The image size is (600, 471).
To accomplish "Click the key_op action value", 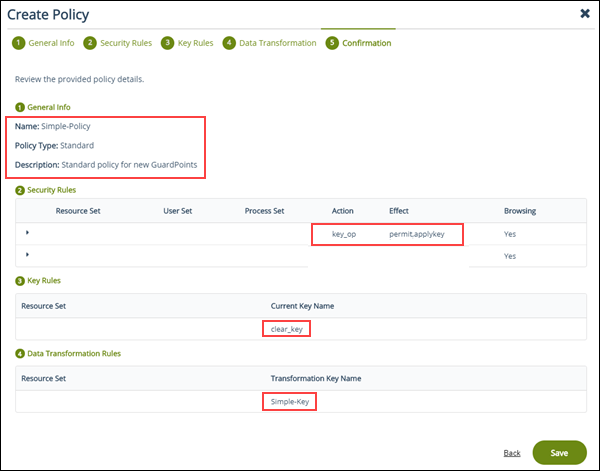I will (x=345, y=233).
